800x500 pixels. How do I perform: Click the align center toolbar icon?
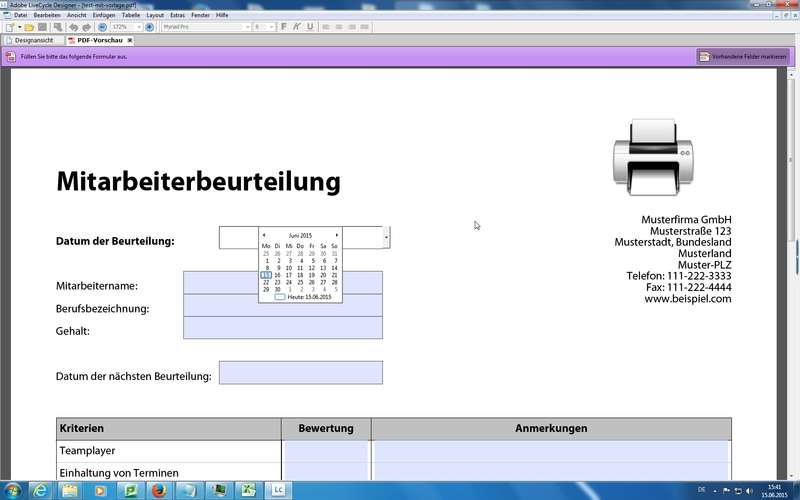[338, 27]
